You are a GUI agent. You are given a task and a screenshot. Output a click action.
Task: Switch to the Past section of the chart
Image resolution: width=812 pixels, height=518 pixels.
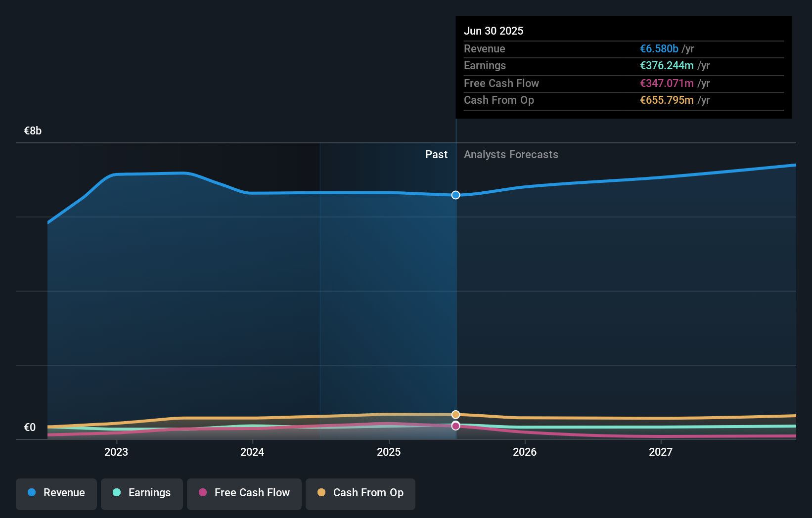(x=436, y=154)
